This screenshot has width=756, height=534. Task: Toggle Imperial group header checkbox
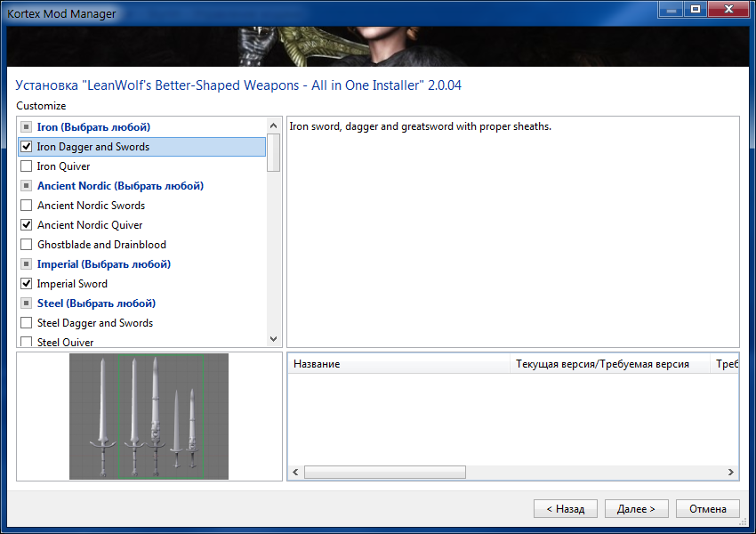point(27,264)
